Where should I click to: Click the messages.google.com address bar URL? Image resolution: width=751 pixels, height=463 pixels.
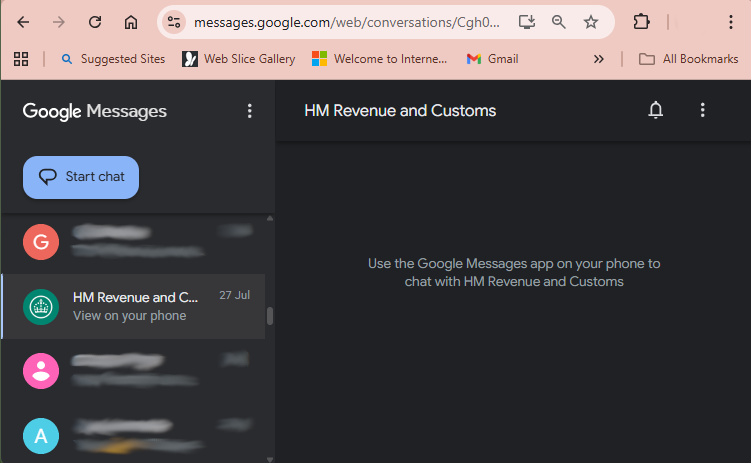tap(346, 23)
